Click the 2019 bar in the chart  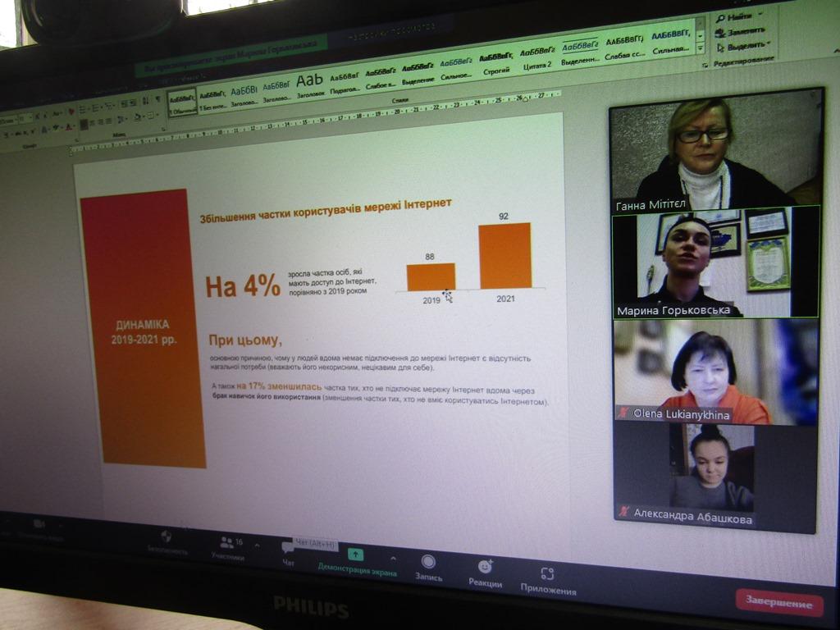431,277
